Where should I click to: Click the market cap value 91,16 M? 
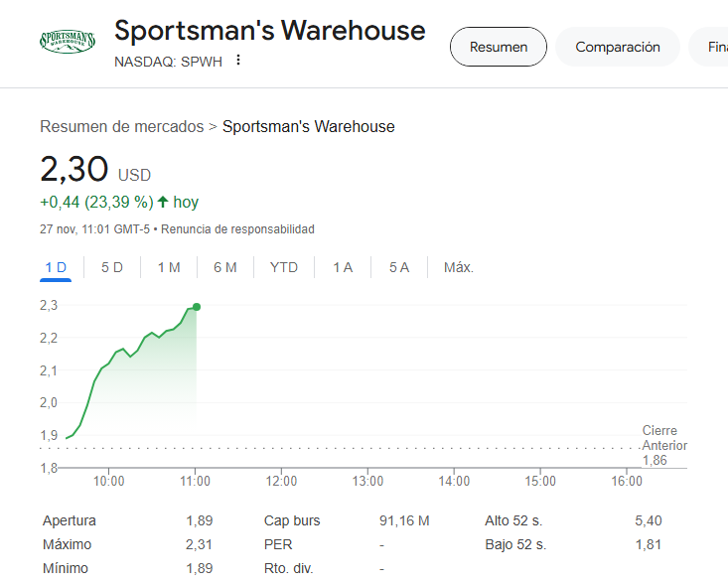(x=404, y=520)
